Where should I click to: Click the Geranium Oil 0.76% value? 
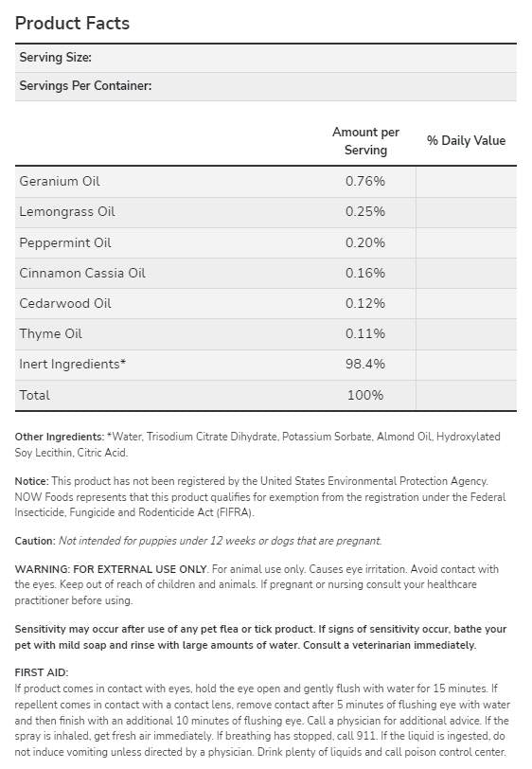(x=365, y=182)
